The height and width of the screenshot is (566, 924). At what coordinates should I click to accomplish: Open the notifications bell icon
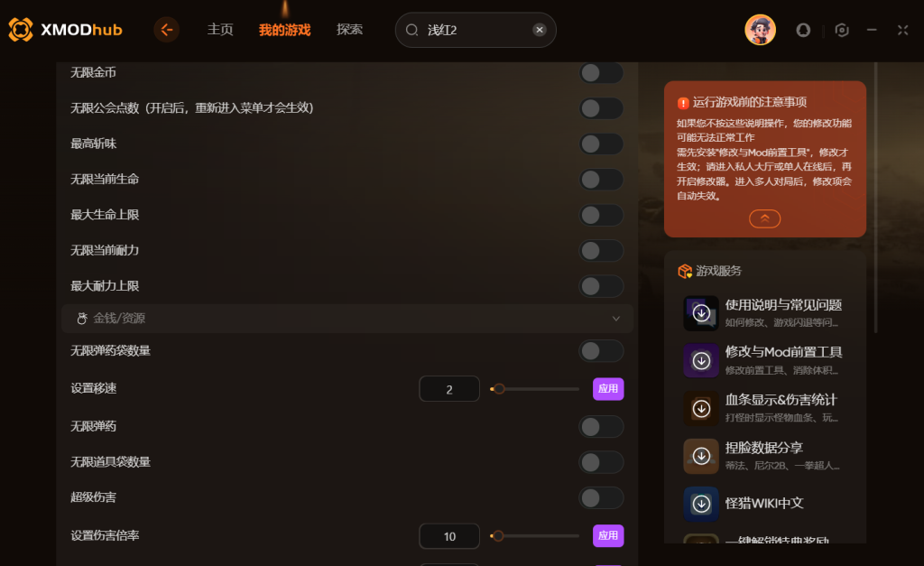803,30
